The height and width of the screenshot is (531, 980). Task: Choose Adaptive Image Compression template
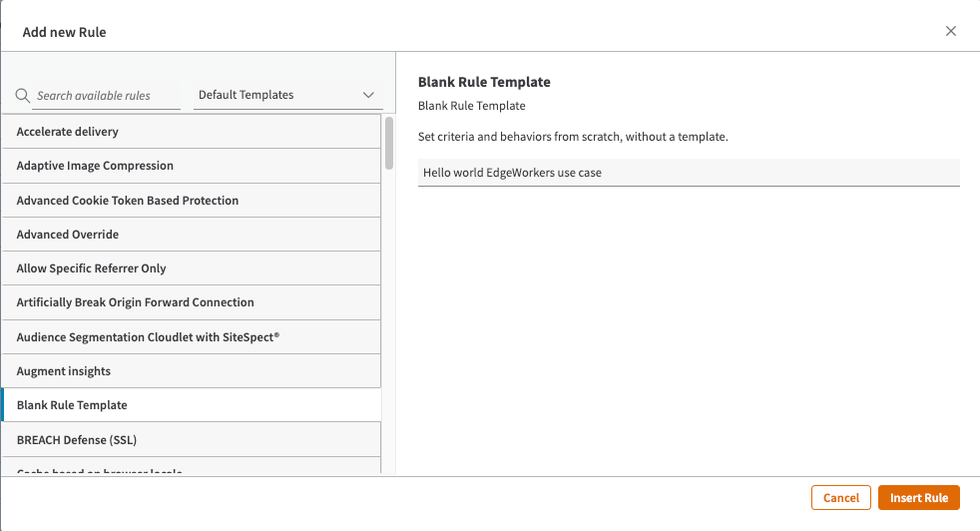pos(191,166)
